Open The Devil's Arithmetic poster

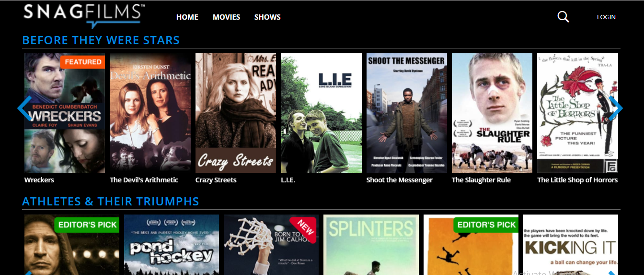click(x=150, y=113)
